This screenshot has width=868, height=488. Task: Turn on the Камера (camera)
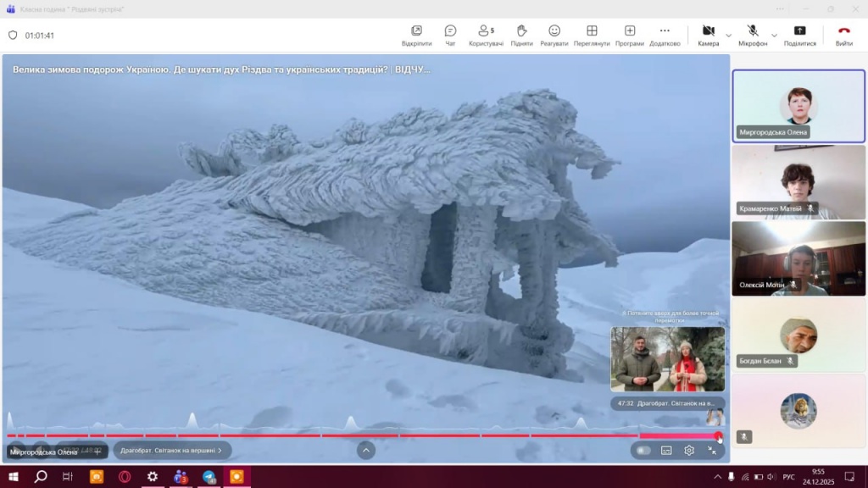point(708,35)
